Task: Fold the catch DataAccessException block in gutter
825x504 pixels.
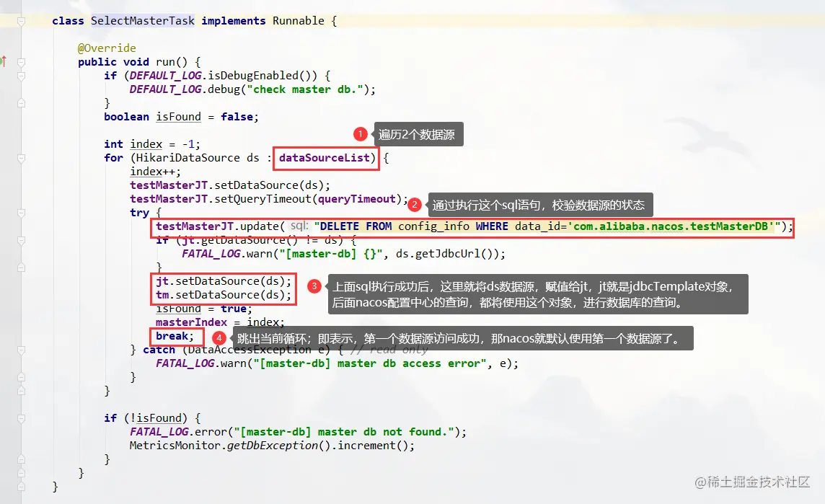Action: click(21, 350)
